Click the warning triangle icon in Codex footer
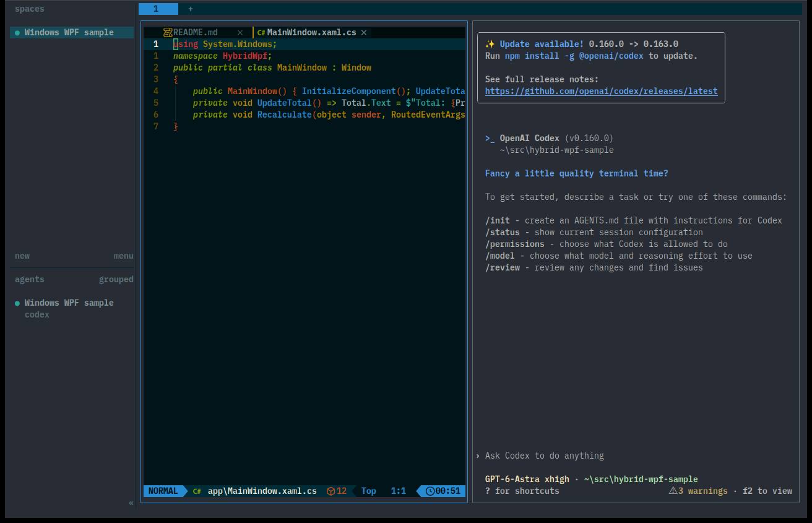 (673, 491)
